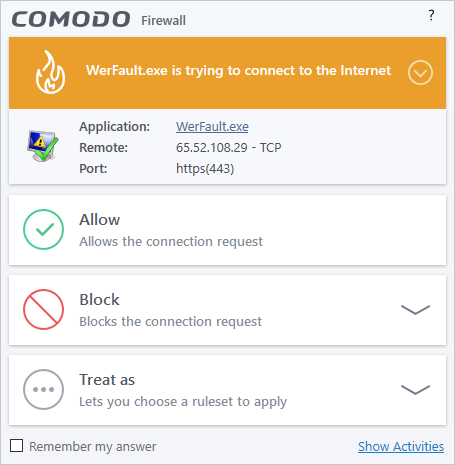Click the alert banner title text
455x465 pixels.
point(238,71)
